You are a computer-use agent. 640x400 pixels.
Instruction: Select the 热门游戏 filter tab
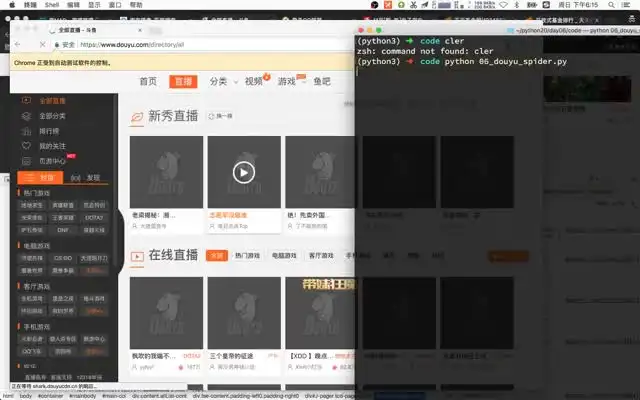pos(247,256)
